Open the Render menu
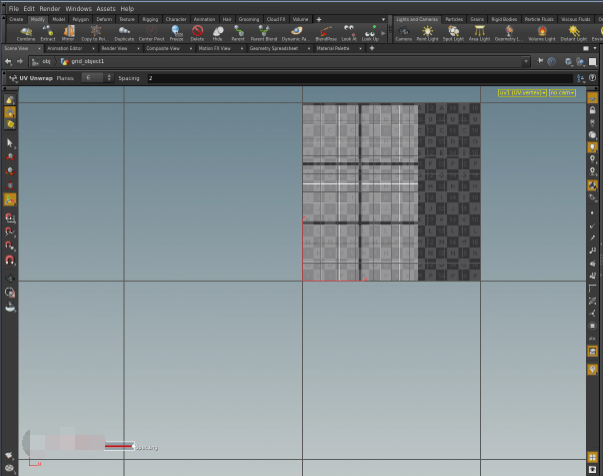The image size is (603, 476). coord(49,8)
